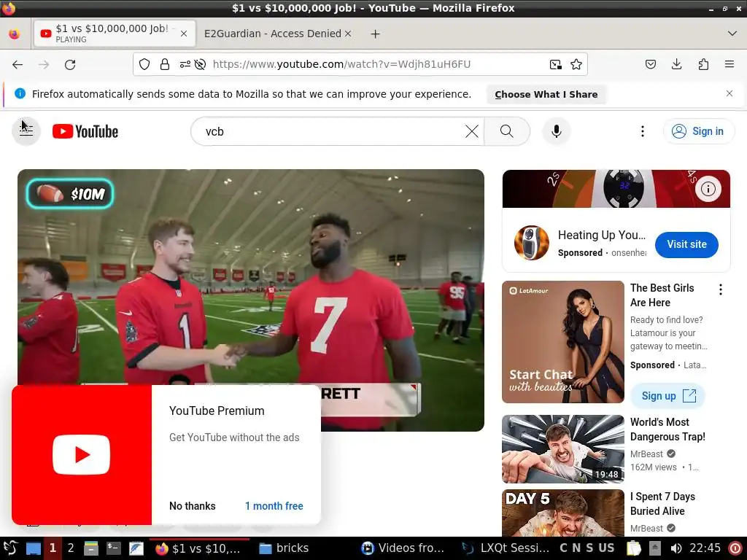747x560 pixels.
Task: Open the bricks folder taskbar item
Action: [x=284, y=548]
